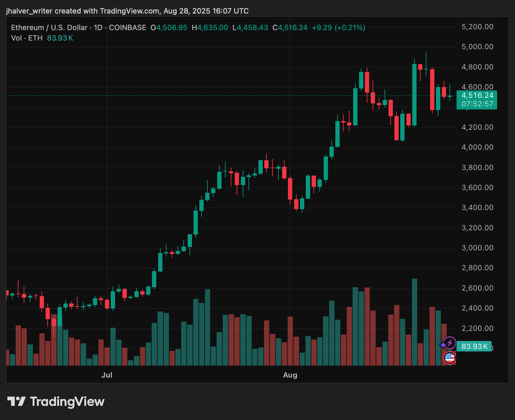Open the price scale by clicking 5,200.00 label

(477, 26)
